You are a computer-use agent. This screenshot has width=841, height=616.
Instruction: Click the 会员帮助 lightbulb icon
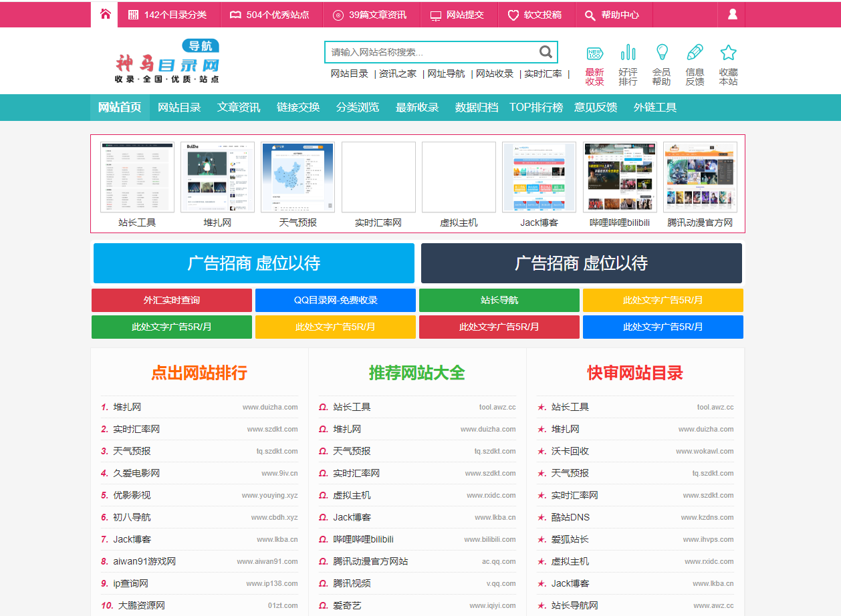(661, 53)
